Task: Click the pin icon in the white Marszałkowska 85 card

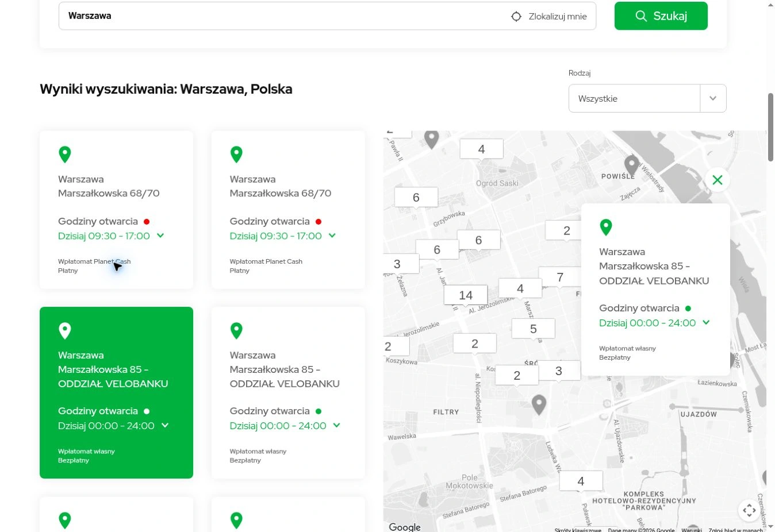Action: tap(236, 331)
